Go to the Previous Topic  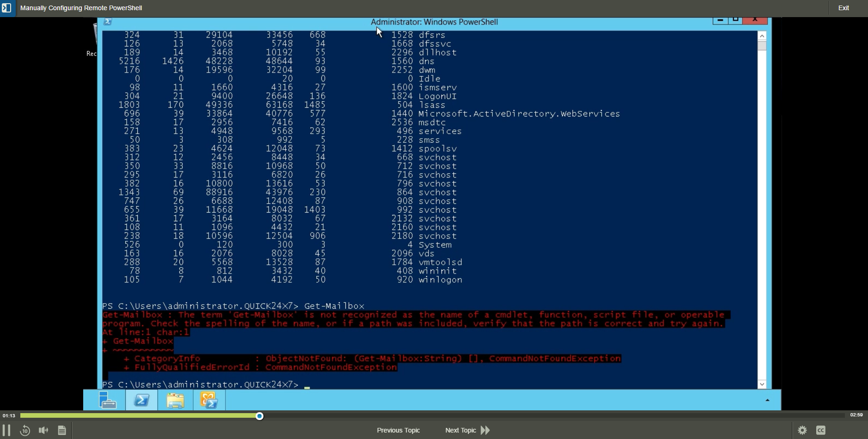tap(398, 430)
